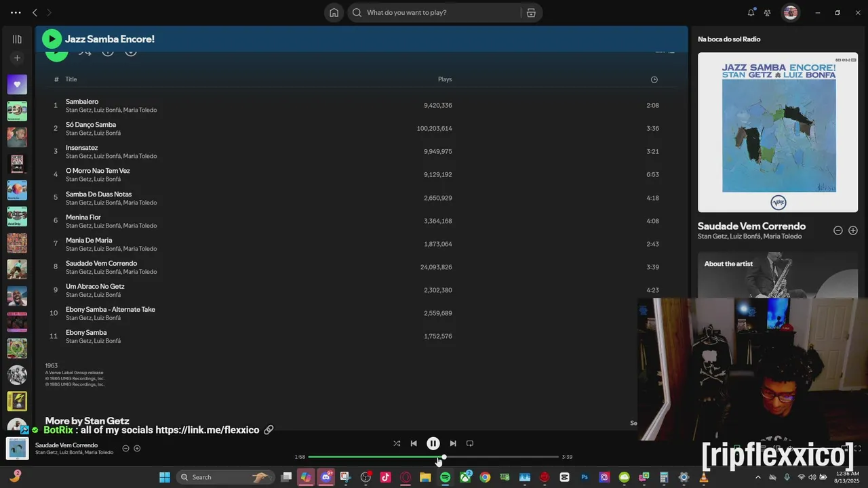
Task: Click the More by Stan Getz heading
Action: (x=87, y=420)
